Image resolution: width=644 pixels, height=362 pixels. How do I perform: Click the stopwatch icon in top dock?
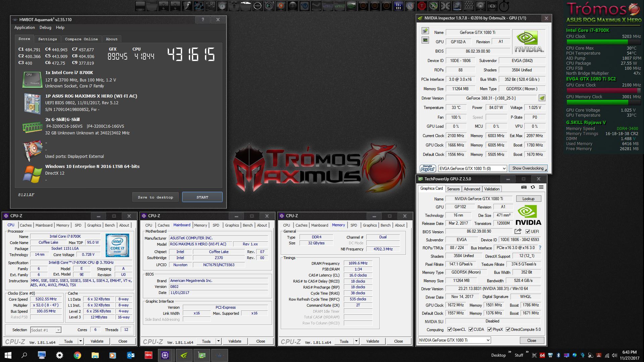pos(504,6)
